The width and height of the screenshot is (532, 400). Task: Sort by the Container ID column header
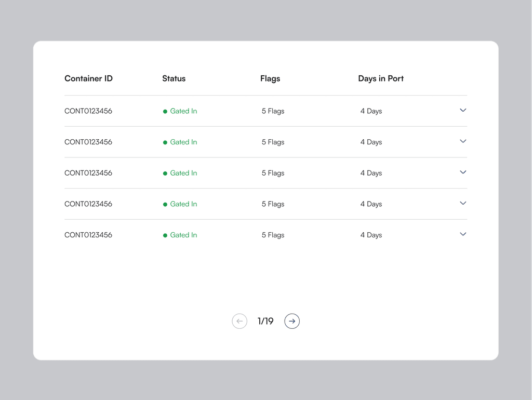pos(88,78)
